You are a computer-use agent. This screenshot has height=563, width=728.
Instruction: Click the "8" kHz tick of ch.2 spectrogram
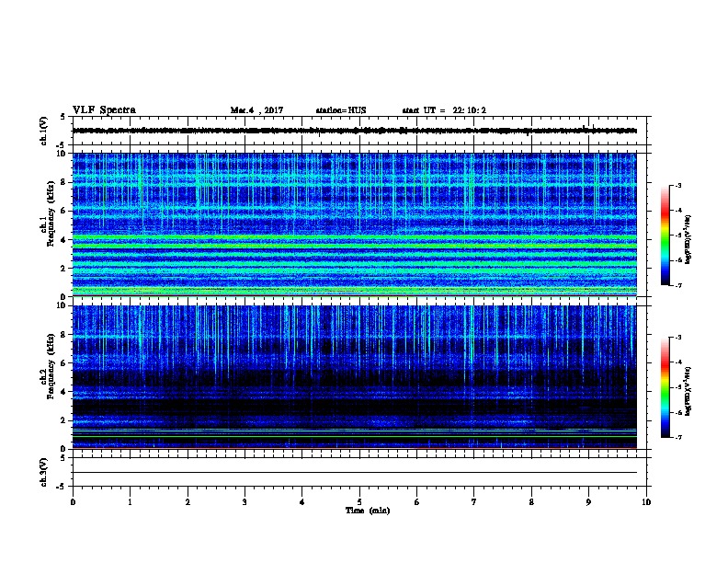tap(64, 335)
